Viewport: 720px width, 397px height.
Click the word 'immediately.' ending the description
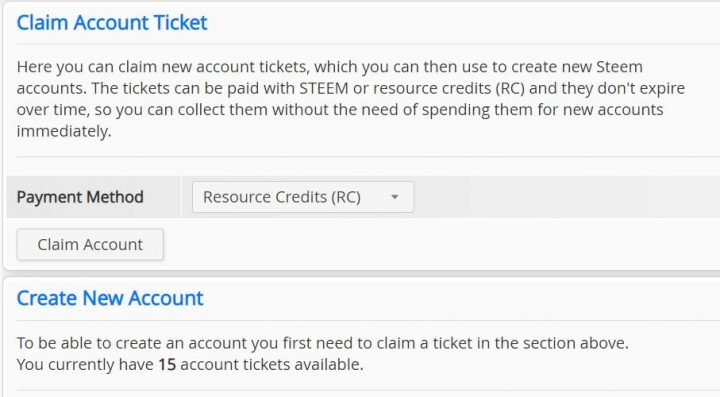pyautogui.click(x=64, y=131)
